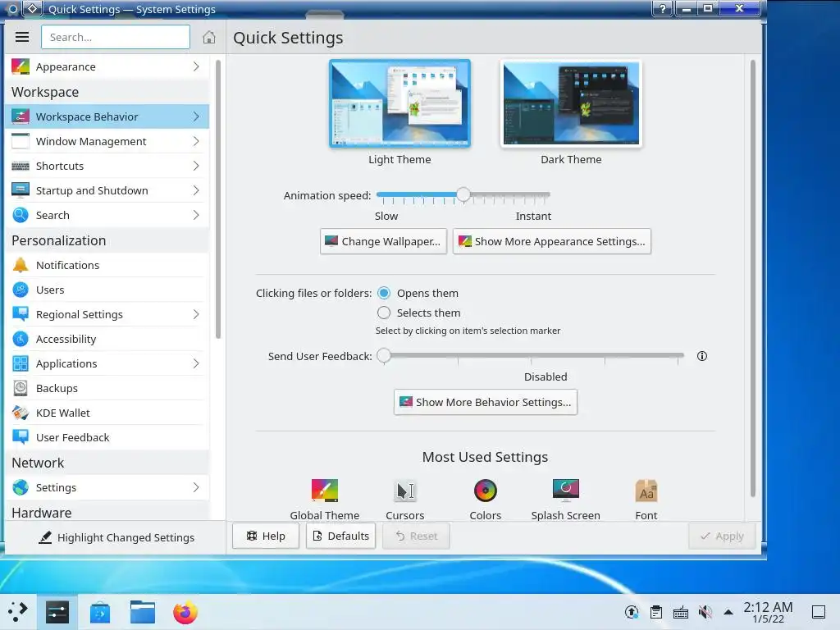Focus the settings Search field
Screen dimensions: 840x630
click(x=116, y=37)
